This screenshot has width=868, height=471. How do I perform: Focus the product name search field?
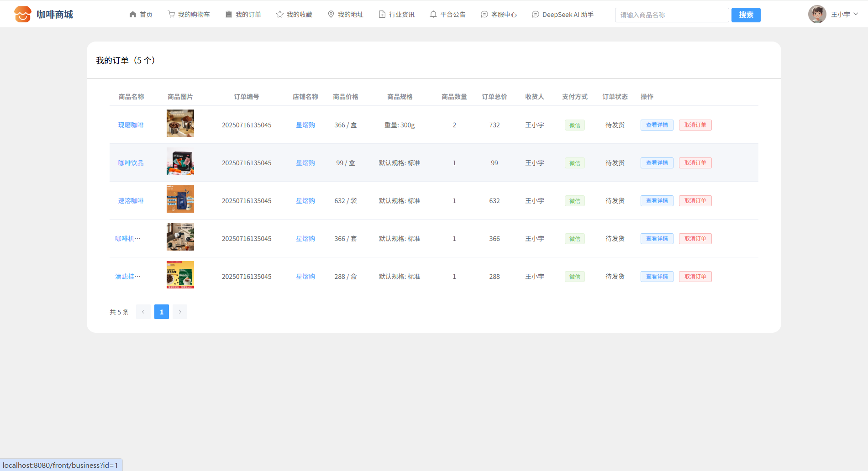click(671, 15)
